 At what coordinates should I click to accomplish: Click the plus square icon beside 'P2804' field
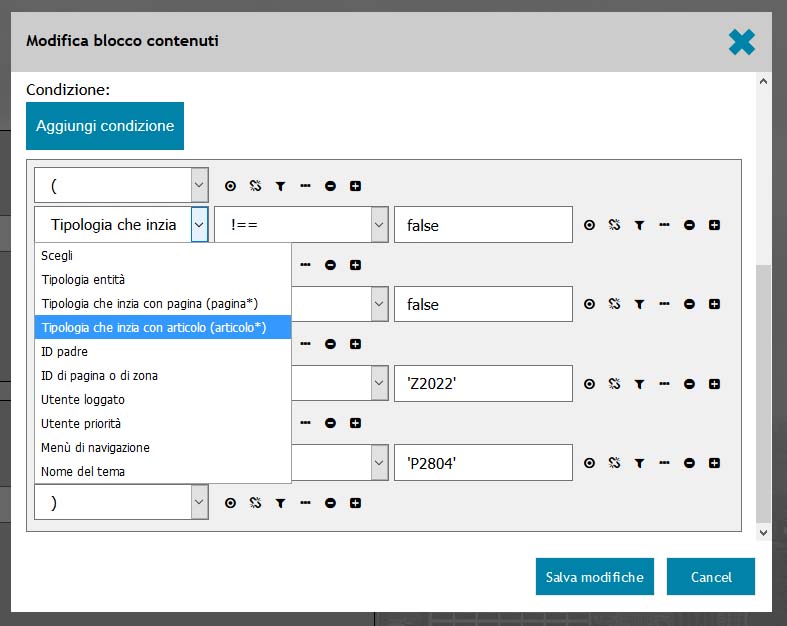point(714,463)
